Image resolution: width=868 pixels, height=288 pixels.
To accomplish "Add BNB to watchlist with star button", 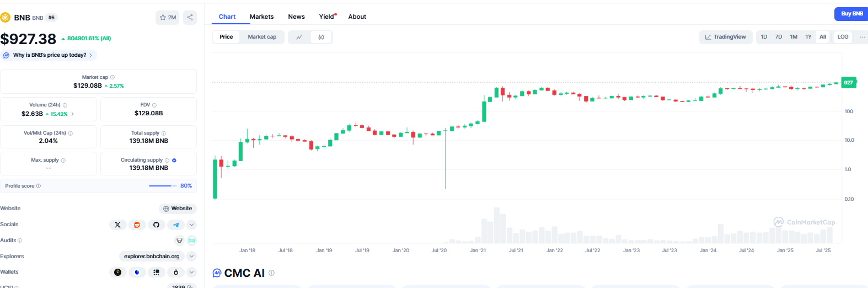I will [x=167, y=18].
